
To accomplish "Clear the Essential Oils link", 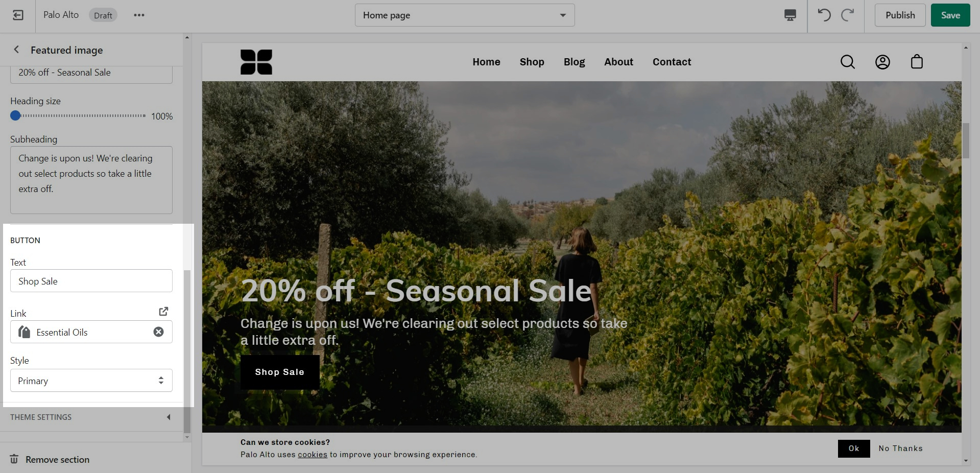I will click(159, 332).
